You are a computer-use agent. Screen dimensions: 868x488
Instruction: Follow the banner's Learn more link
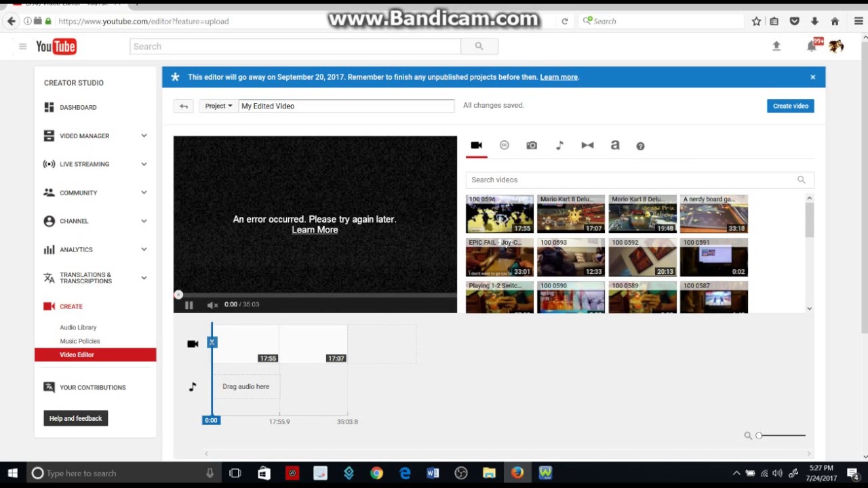[x=559, y=77]
